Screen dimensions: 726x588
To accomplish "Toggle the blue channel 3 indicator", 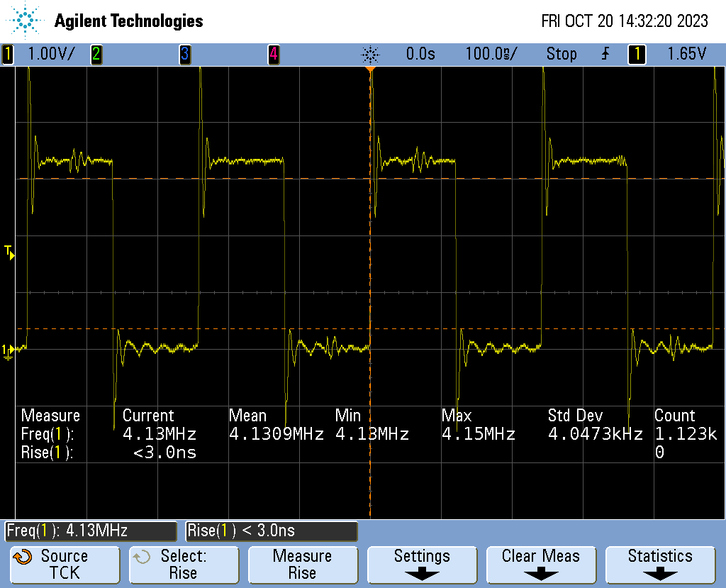I will coord(184,54).
